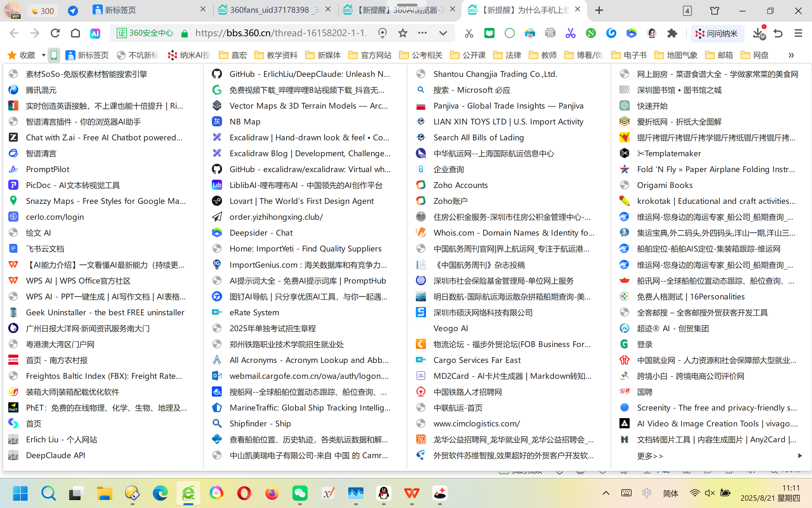This screenshot has height=508, width=812.
Task: Launch Opera from the taskbar
Action: point(244,493)
